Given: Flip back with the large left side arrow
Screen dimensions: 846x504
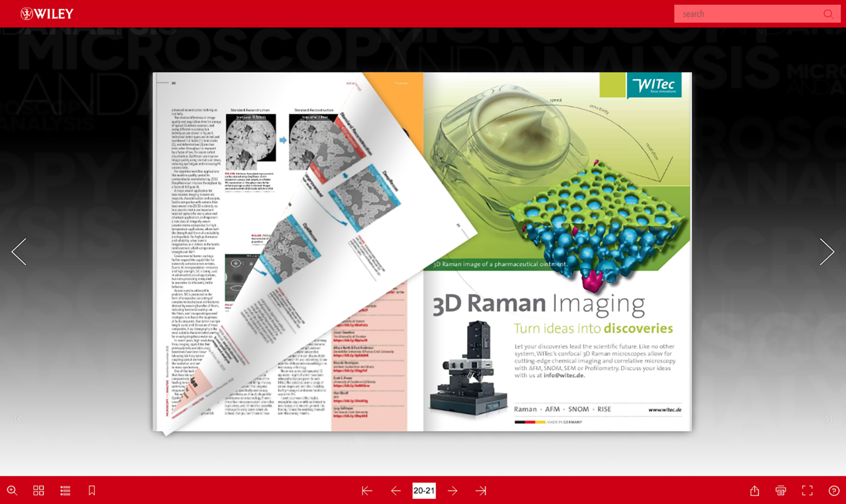Looking at the screenshot, I should pyautogui.click(x=19, y=252).
